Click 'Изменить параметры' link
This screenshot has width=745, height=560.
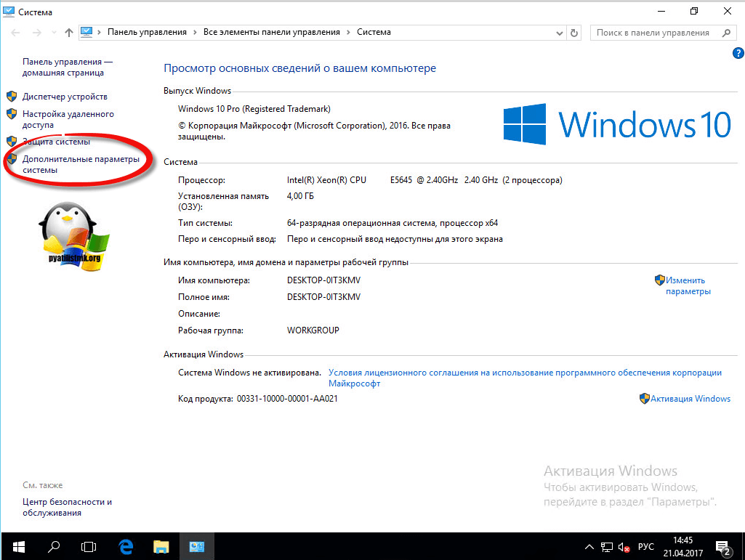[687, 285]
